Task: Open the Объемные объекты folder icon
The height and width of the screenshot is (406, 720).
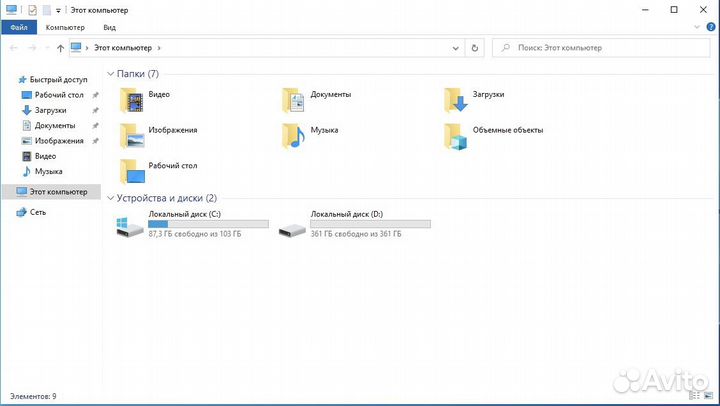Action: 456,134
